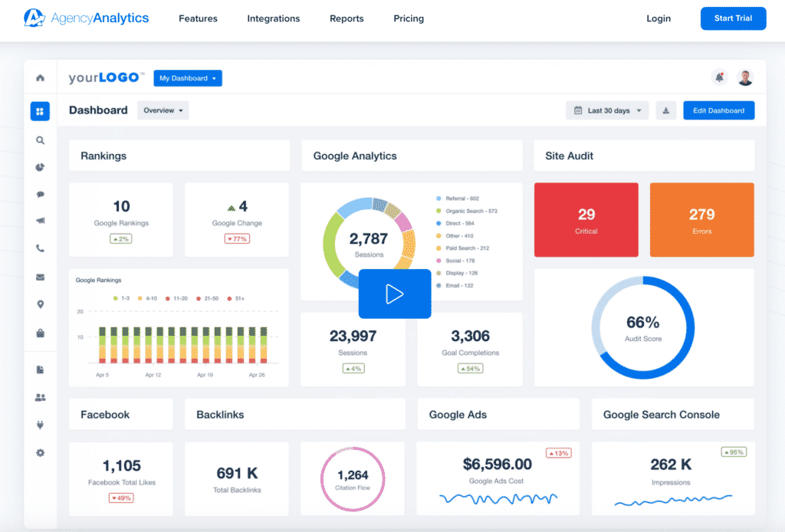
Task: Open the keyword search tool from sidebar
Action: (40, 140)
